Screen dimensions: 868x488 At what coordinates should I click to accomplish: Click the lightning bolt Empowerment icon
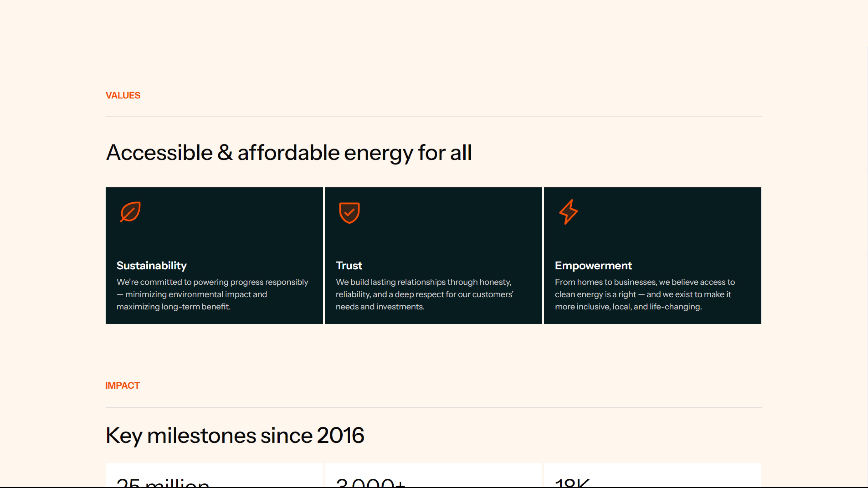click(x=568, y=212)
